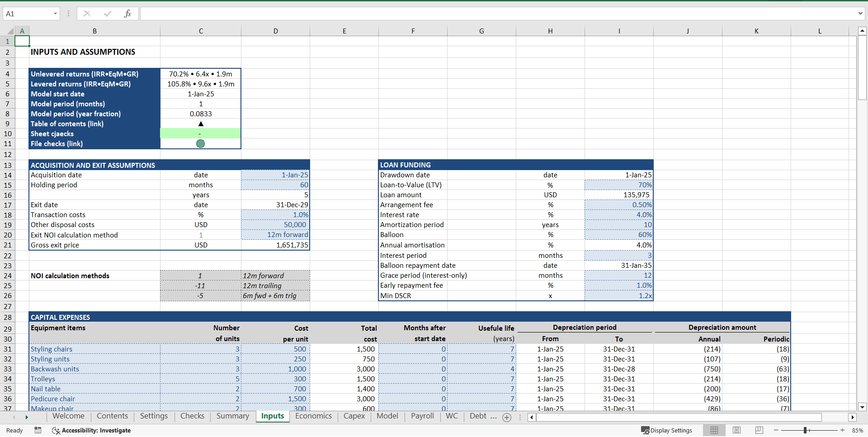868x437 pixels.
Task: Click the vertical scrollbar thumb
Action: (862, 68)
